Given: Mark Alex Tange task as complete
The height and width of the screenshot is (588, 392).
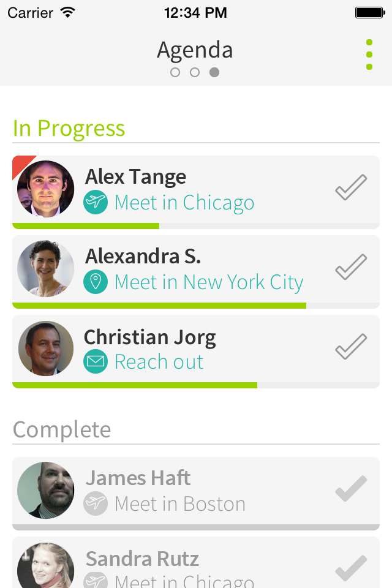Looking at the screenshot, I should (x=351, y=187).
